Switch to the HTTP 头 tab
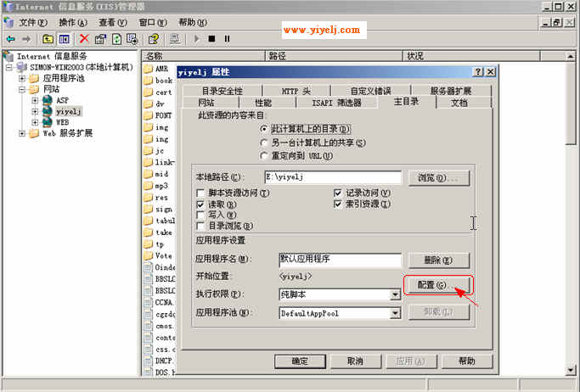580x392 pixels. point(296,91)
